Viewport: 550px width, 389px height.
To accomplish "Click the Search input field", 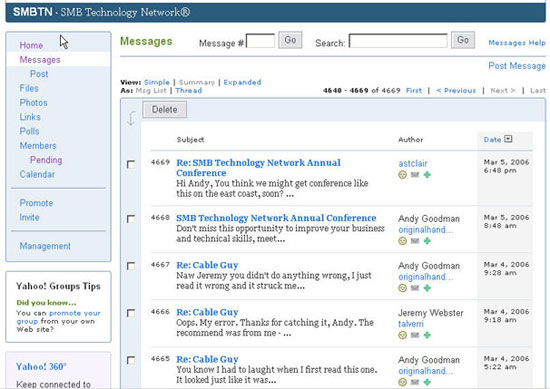I will pos(398,41).
